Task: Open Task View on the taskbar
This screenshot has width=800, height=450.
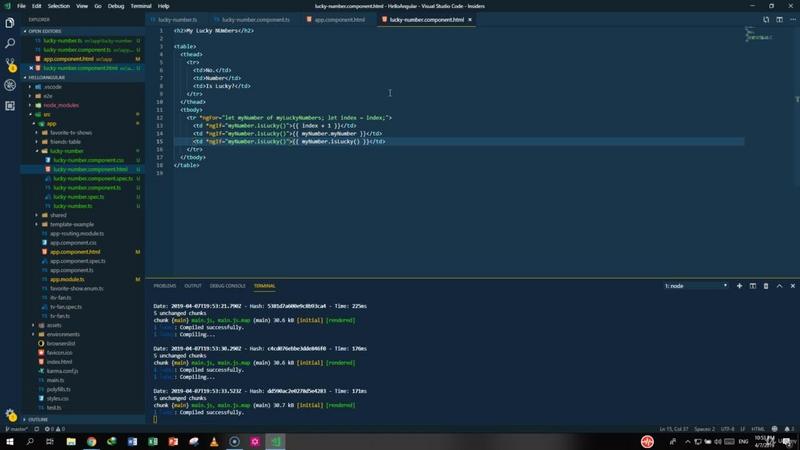Action: coord(49,441)
